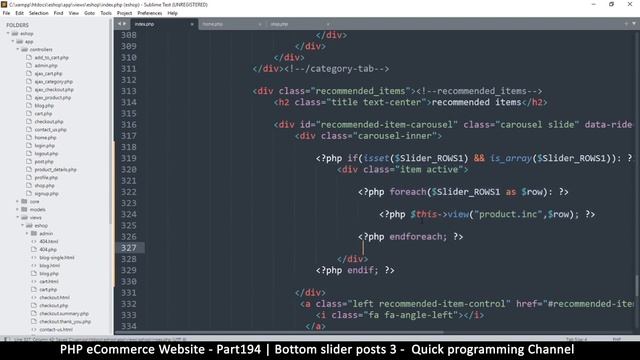Close the index.php tab
Viewport: 640px width, 360px height.
coord(192,24)
